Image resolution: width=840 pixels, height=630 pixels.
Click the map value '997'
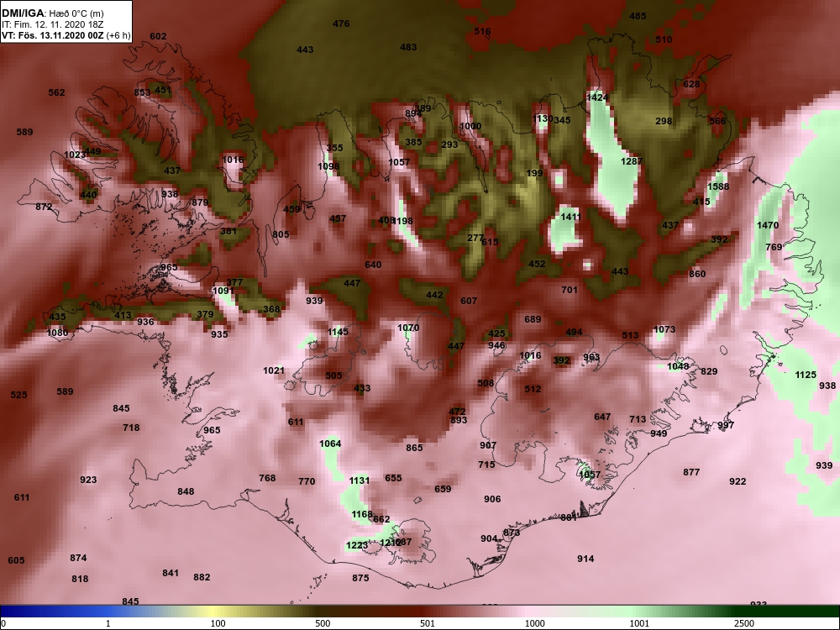(726, 425)
